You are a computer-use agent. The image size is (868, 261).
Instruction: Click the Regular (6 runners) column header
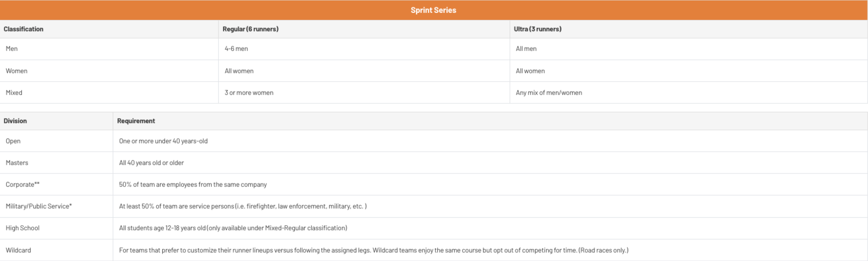(250, 29)
